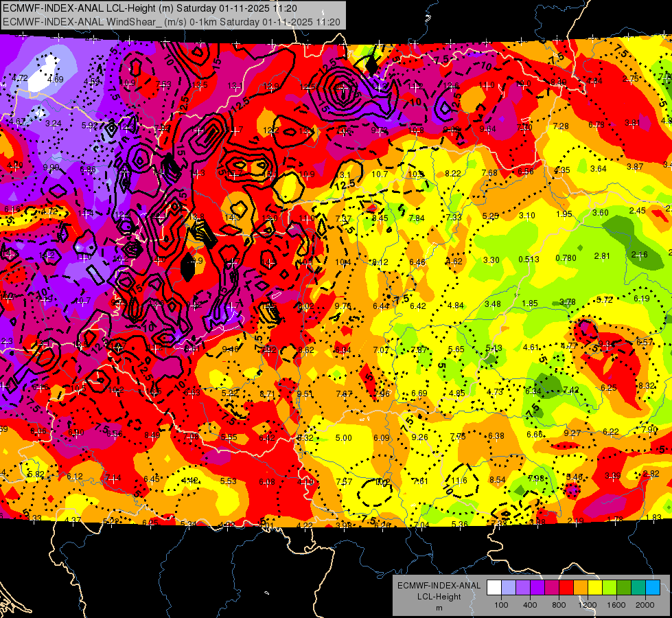Screen dimensions: 672x618
Task: Click the grid value 6.09
Action: click(x=382, y=438)
